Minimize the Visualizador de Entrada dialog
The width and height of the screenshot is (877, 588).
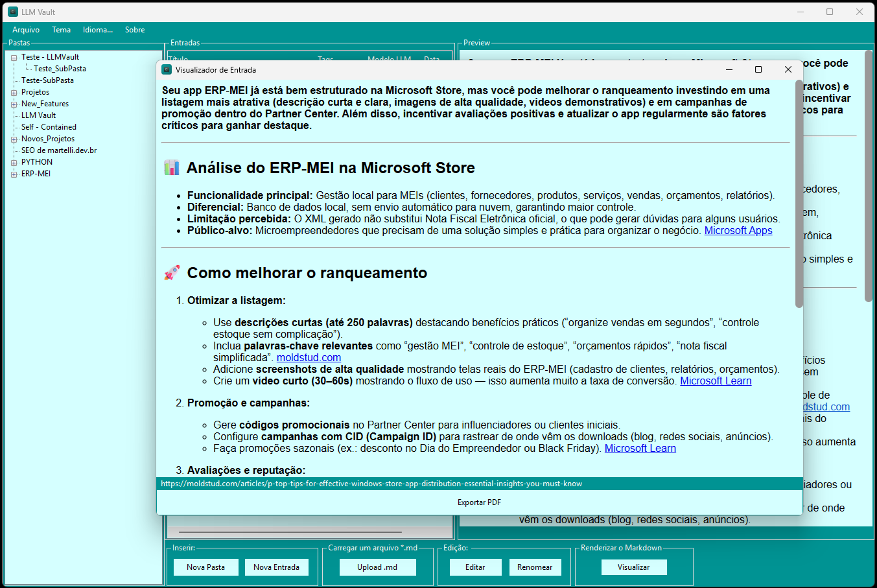click(729, 69)
